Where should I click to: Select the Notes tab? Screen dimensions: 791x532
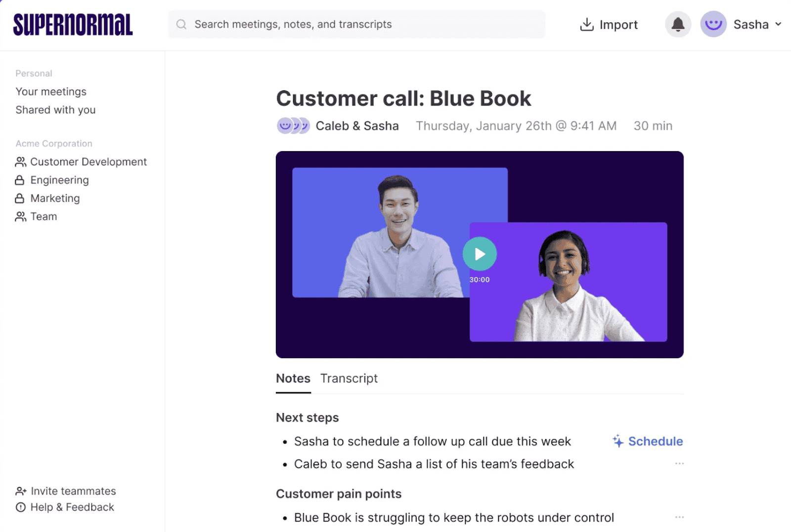pos(293,378)
